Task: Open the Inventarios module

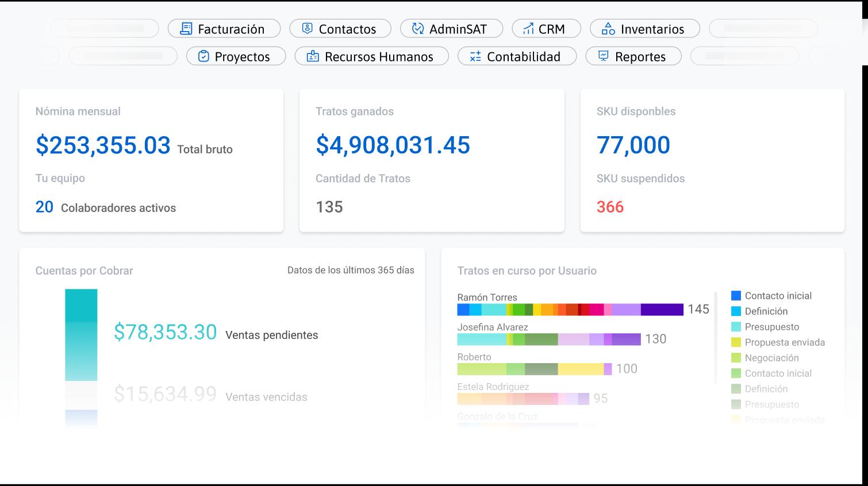Action: pos(645,28)
